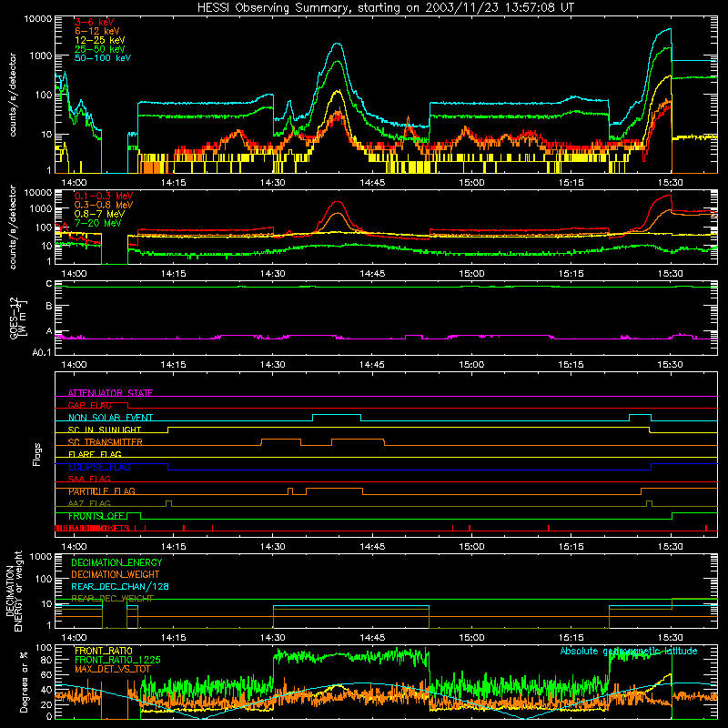
Task: Click the 1000 tick on the decimation axis
Action: click(x=41, y=556)
